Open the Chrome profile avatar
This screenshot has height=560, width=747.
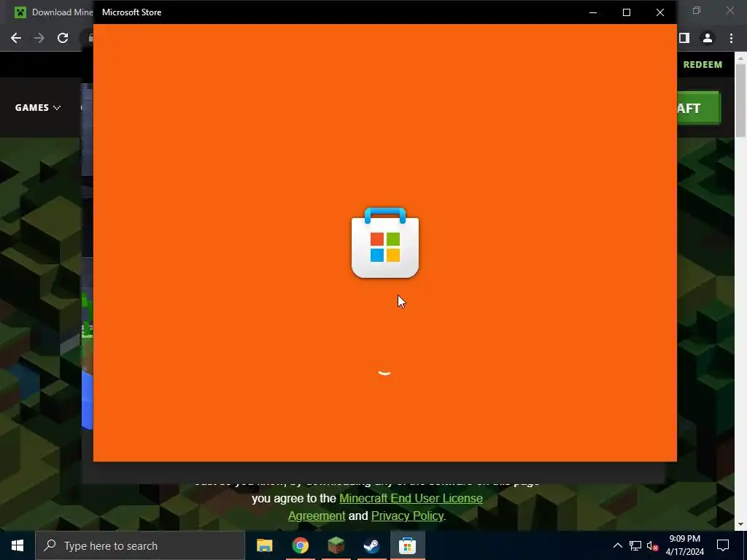[708, 38]
